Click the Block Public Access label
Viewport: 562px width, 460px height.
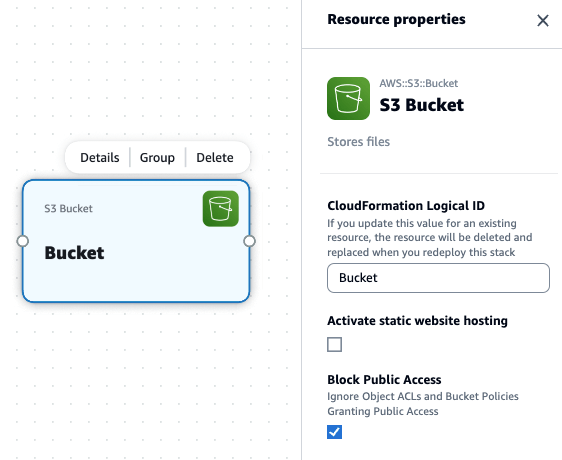click(x=384, y=379)
